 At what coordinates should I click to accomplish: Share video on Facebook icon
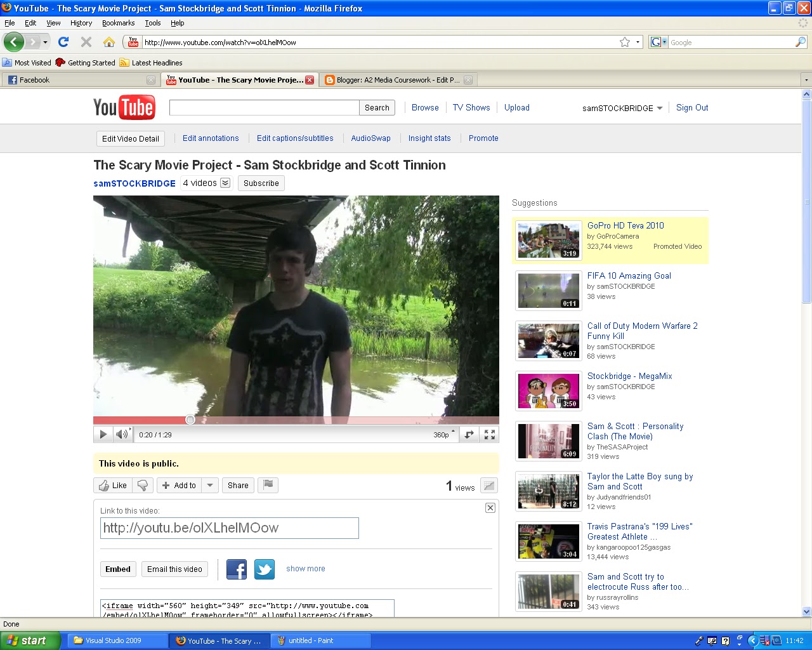click(237, 569)
